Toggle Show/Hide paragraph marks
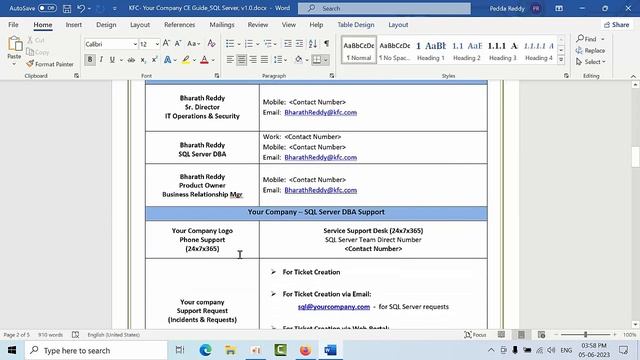 (x=327, y=44)
